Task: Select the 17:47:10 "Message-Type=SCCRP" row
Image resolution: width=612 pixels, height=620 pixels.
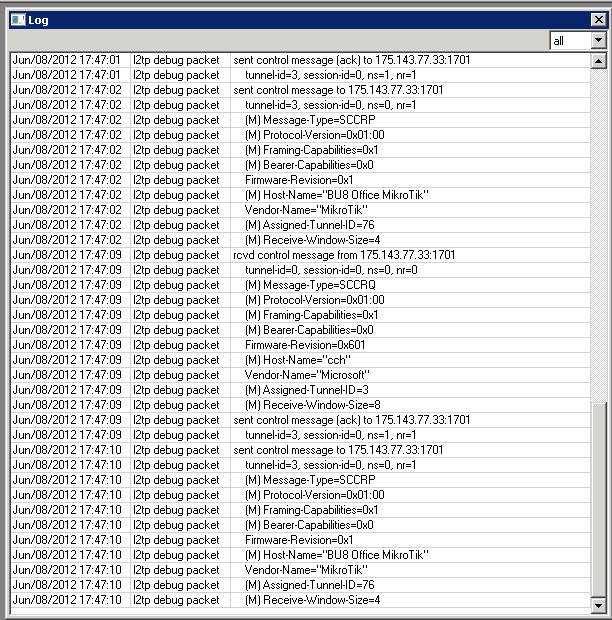Action: [300, 480]
